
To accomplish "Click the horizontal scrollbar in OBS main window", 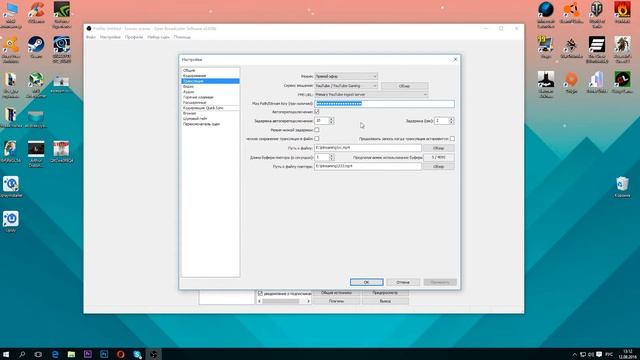I will (x=284, y=301).
